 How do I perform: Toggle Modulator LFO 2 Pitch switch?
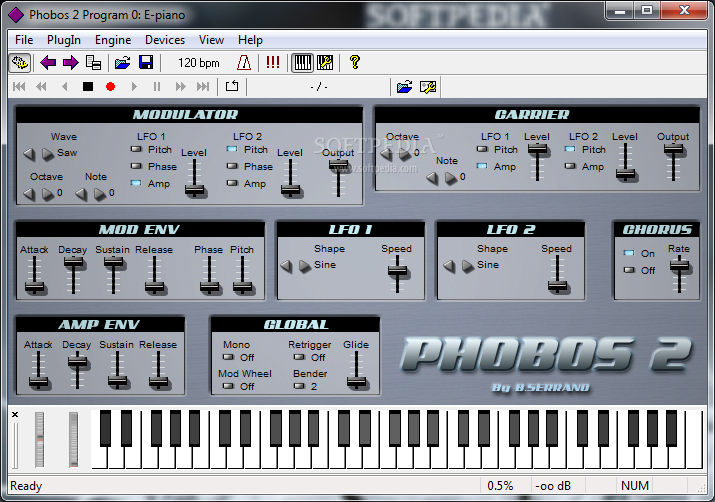[x=232, y=149]
